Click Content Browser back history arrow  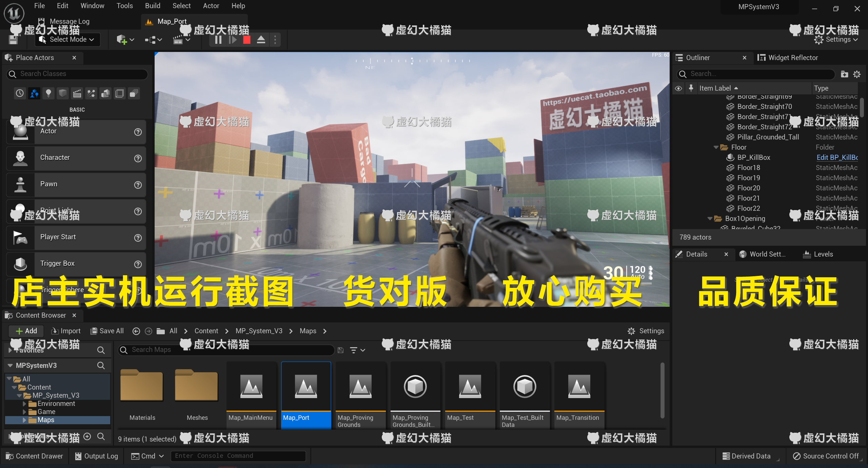tap(136, 331)
